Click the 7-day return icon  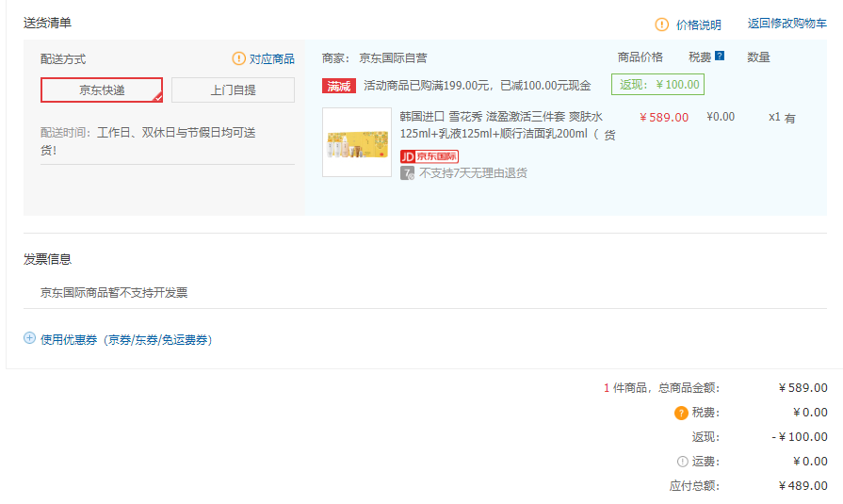407,173
